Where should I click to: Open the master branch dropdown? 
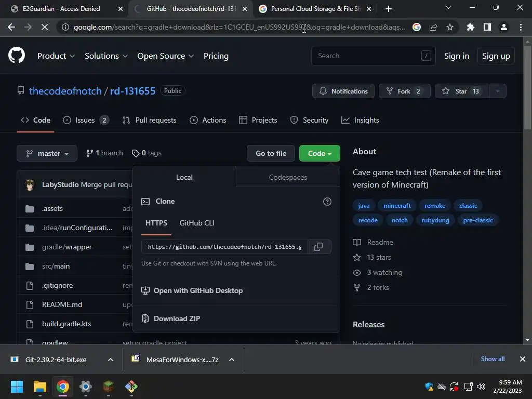point(47,153)
